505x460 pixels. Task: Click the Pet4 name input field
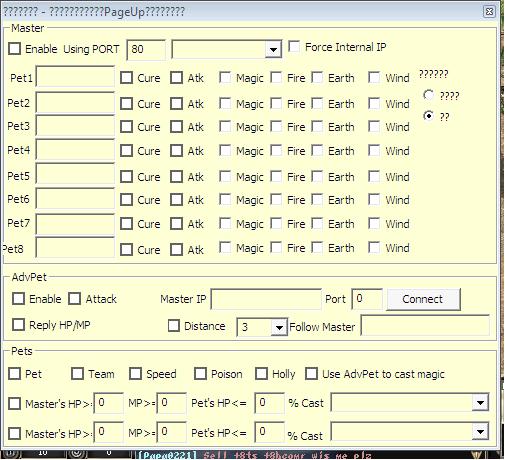[x=75, y=150]
